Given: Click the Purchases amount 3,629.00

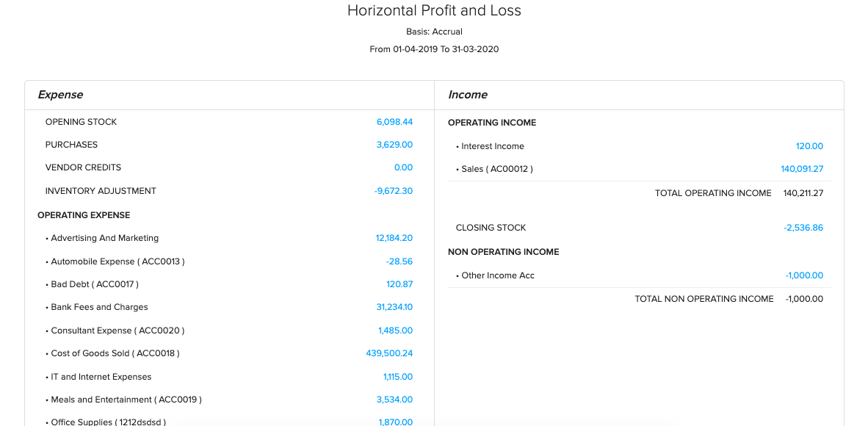Looking at the screenshot, I should tap(394, 145).
